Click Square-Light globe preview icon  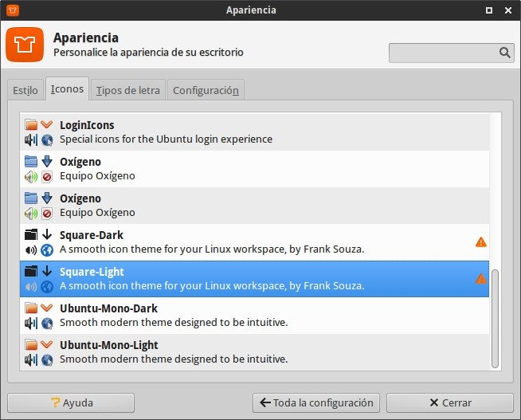click(47, 286)
